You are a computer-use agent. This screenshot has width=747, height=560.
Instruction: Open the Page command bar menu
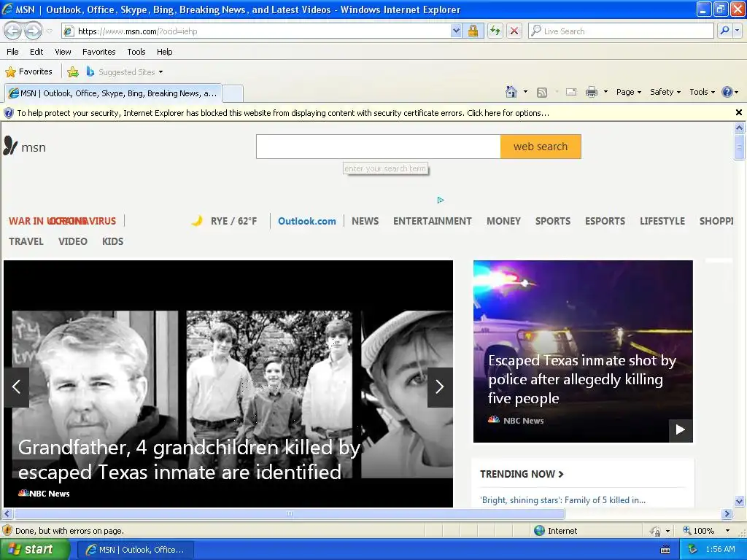click(628, 92)
